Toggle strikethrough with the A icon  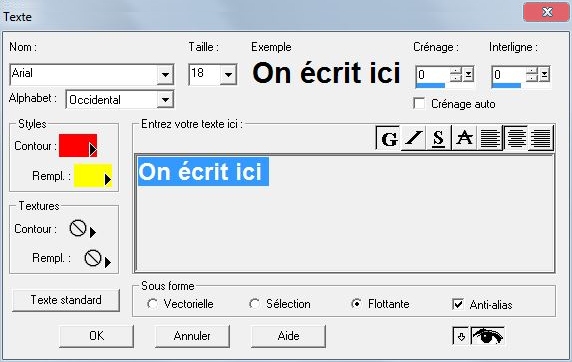click(464, 138)
